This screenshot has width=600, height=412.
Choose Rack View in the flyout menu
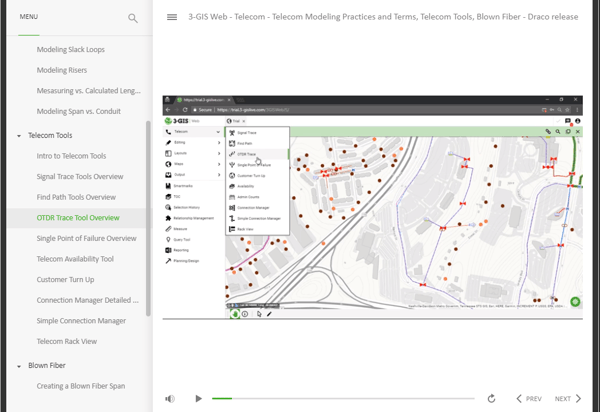[x=241, y=229]
